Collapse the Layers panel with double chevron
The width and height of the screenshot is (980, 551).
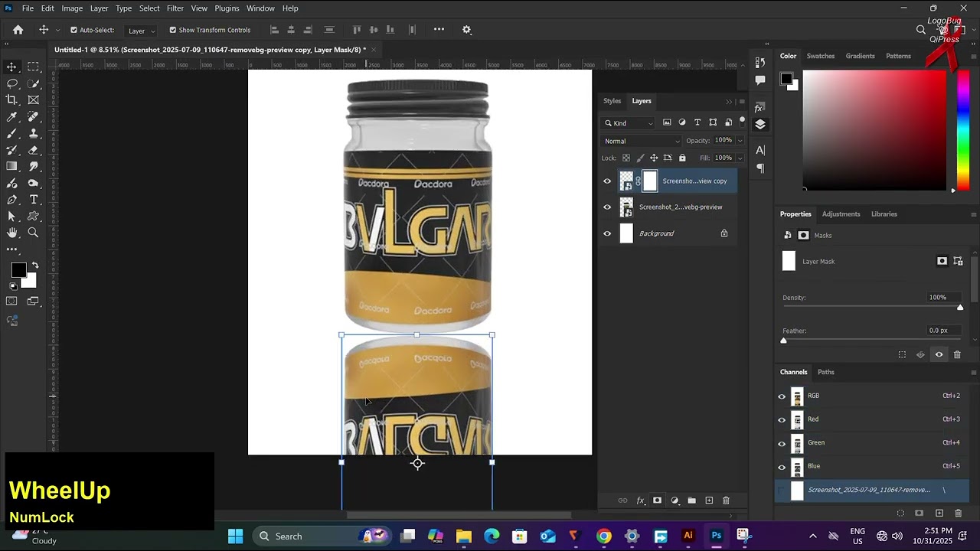(x=729, y=101)
